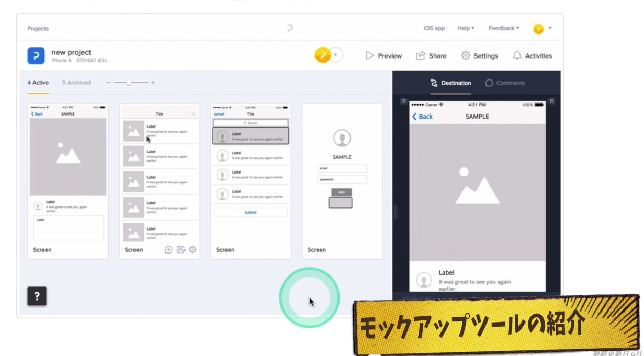Click the Activities button label
Screen dimensions: 644x356
click(538, 56)
